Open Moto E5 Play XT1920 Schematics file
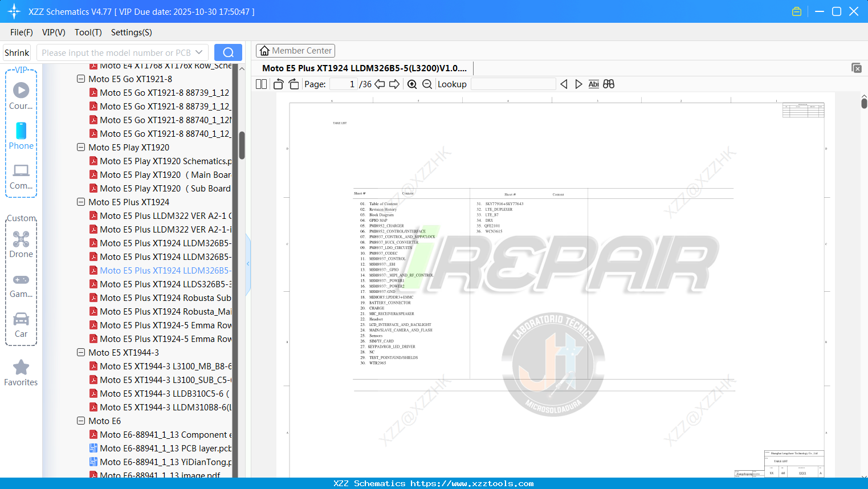This screenshot has width=868, height=489. (161, 161)
